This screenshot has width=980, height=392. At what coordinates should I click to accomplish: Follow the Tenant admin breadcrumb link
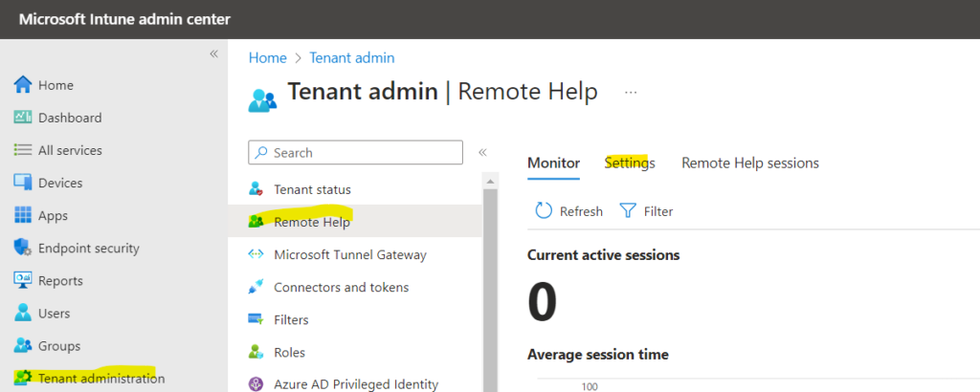click(352, 58)
